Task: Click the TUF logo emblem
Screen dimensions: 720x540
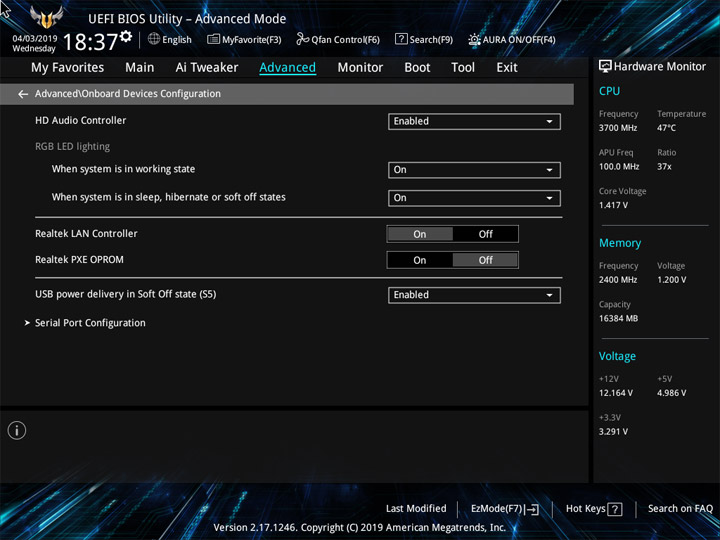Action: (46, 17)
